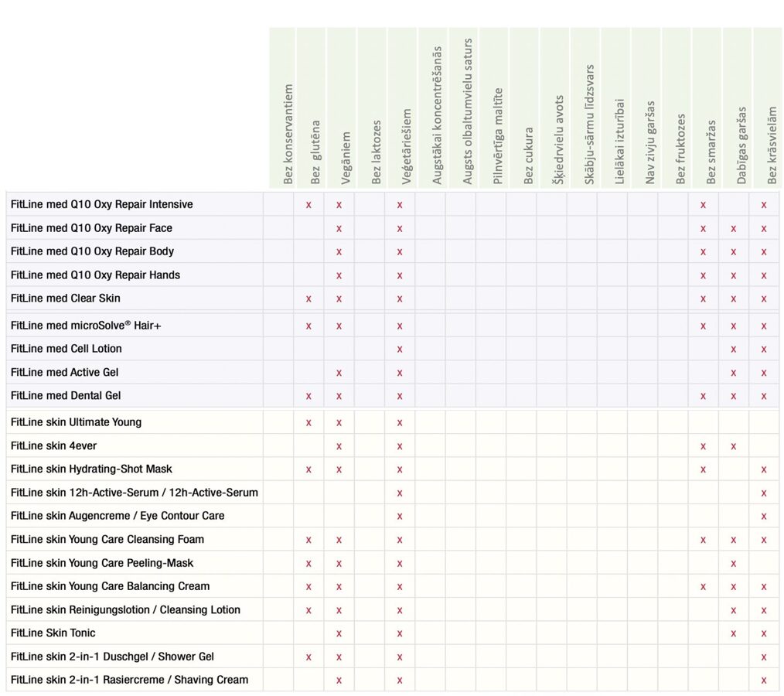
Task: Click Dabīgas garšas mark for Young Care Peeling-Mask
Action: pyautogui.click(x=734, y=564)
